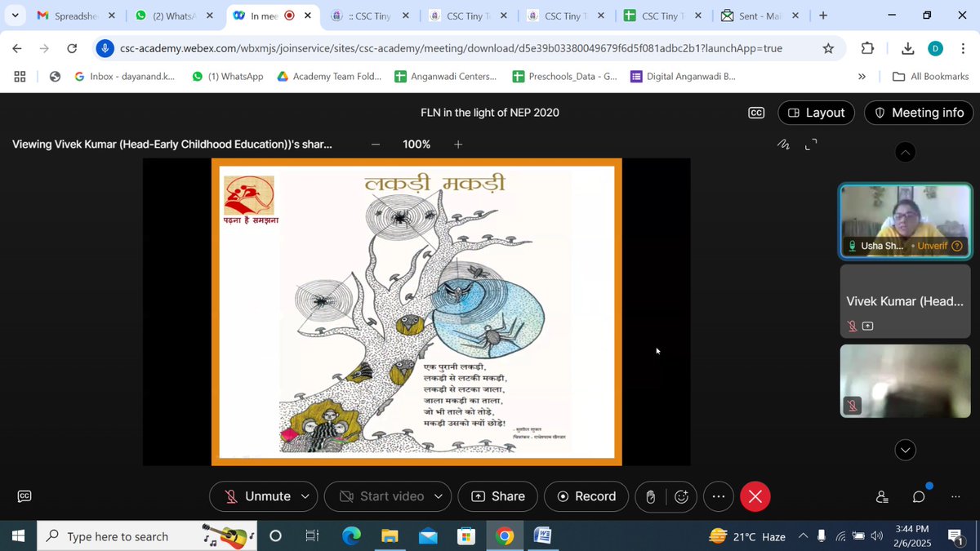Click the red leave meeting button

755,496
